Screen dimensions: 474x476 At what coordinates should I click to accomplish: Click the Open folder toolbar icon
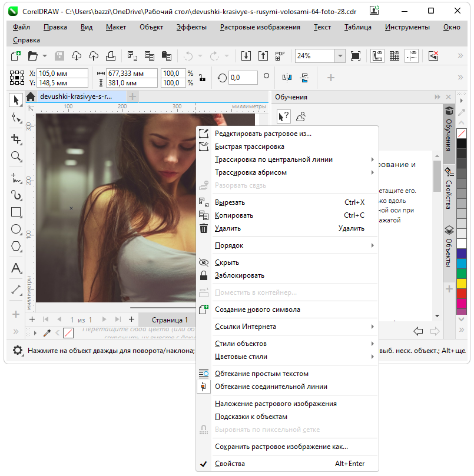coord(32,56)
